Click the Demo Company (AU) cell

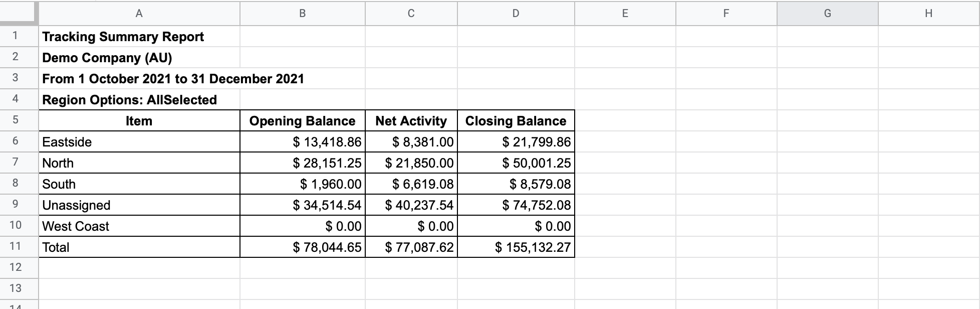(139, 58)
